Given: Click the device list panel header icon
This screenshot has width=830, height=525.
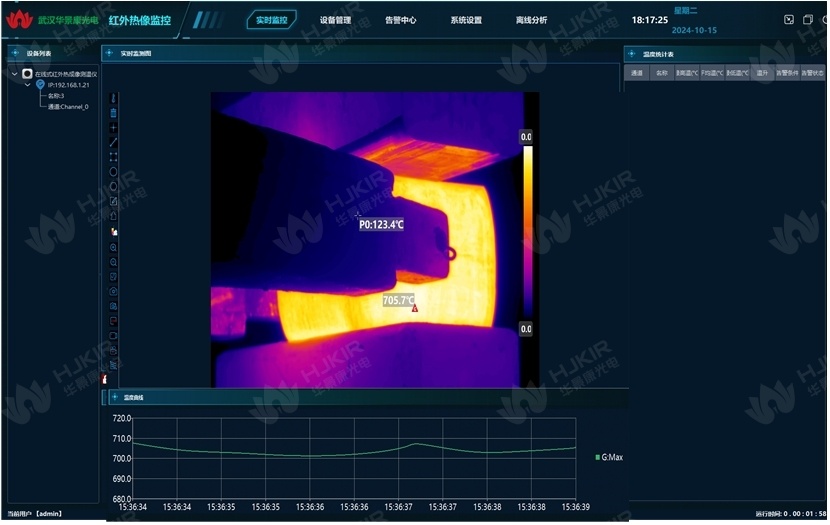Looking at the screenshot, I should pos(15,53).
